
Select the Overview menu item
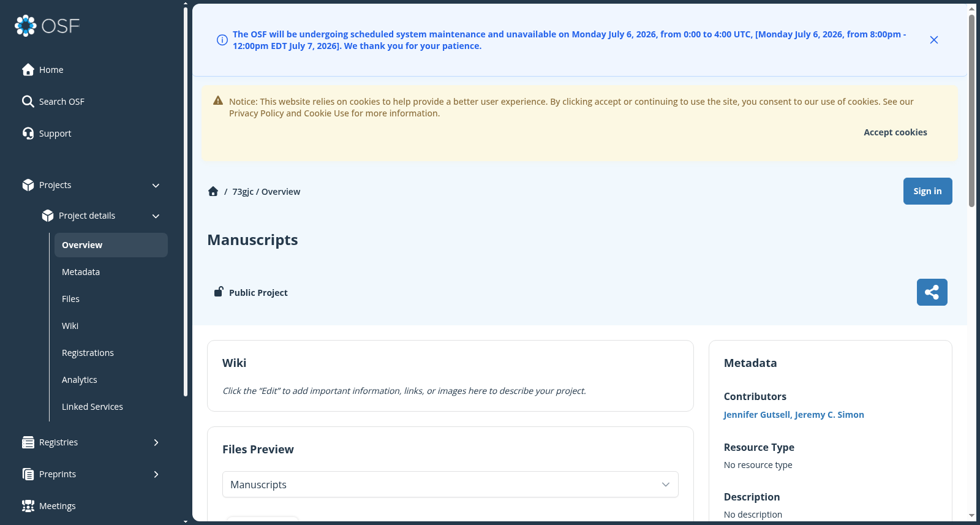pyautogui.click(x=111, y=245)
